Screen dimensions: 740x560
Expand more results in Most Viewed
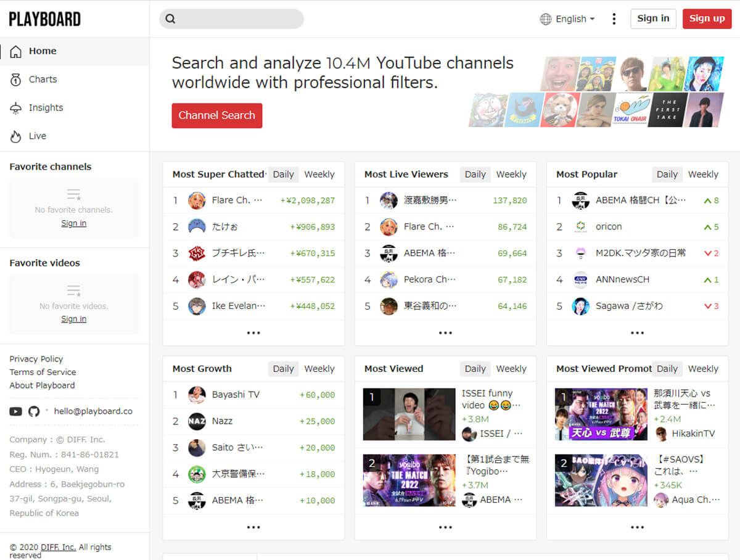445,527
